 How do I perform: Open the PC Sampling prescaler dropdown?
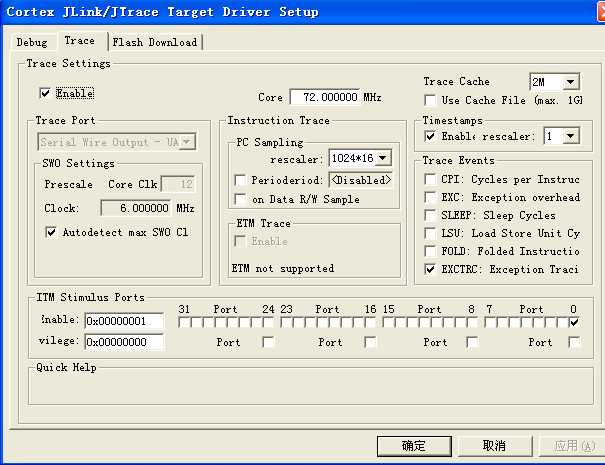tap(360, 158)
